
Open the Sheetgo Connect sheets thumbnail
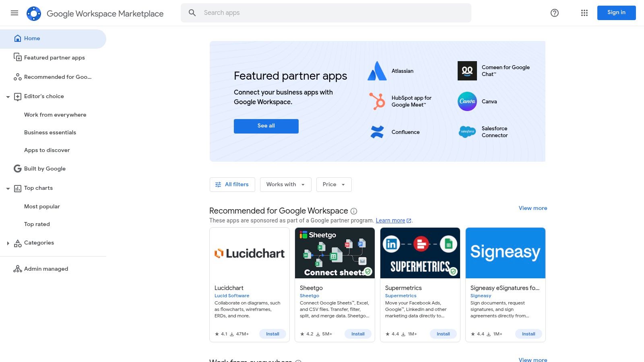pyautogui.click(x=335, y=253)
